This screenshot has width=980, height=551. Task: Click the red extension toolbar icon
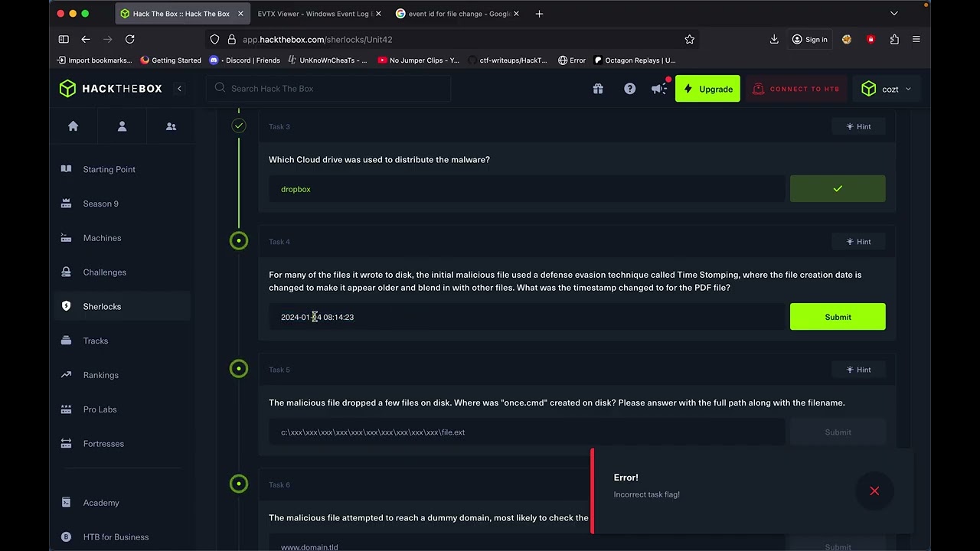pyautogui.click(x=871, y=39)
